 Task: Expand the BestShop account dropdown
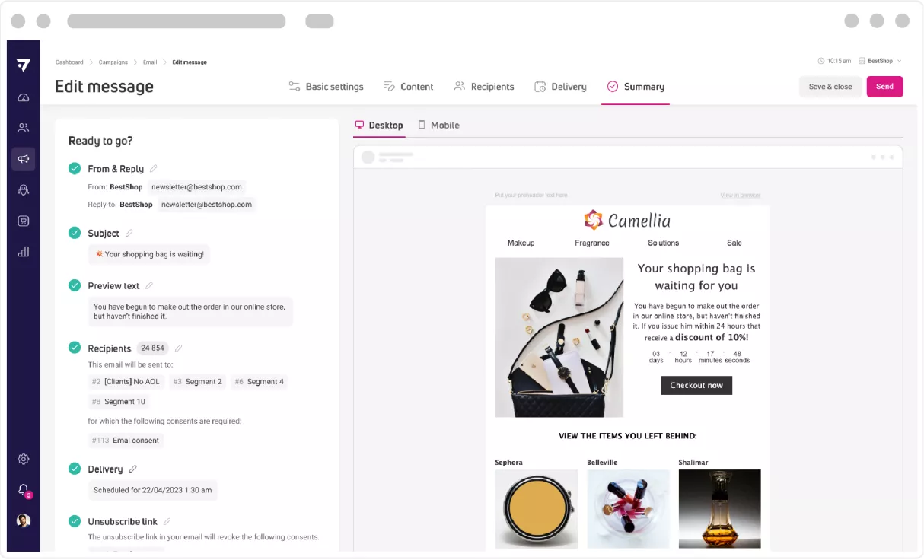pyautogui.click(x=881, y=61)
